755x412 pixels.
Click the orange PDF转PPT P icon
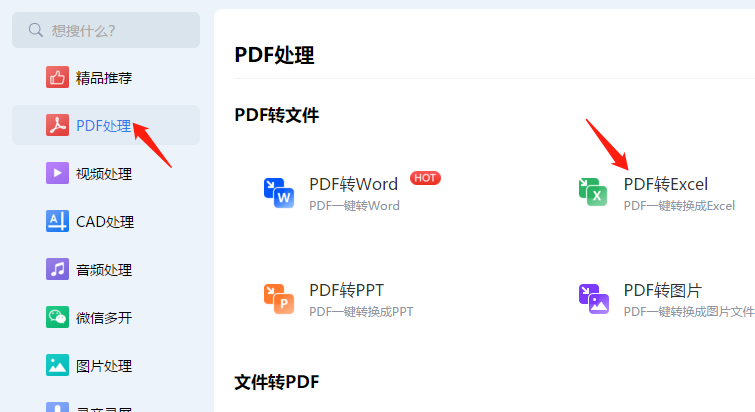pyautogui.click(x=279, y=299)
